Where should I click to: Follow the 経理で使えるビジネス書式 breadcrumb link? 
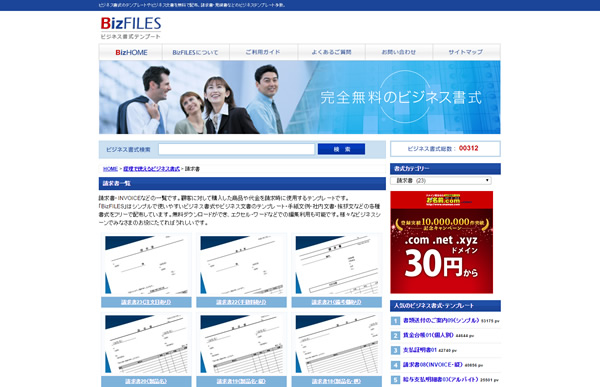[152, 169]
